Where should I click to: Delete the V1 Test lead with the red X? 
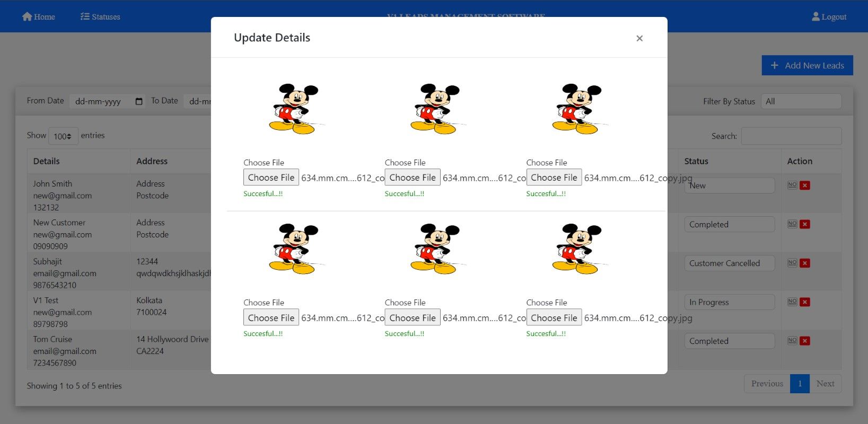[x=805, y=302]
